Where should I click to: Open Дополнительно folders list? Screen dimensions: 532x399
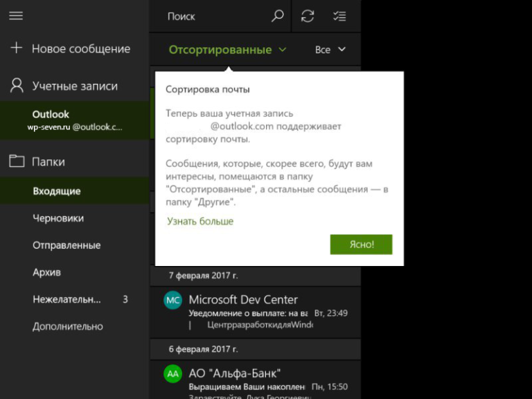(74, 326)
